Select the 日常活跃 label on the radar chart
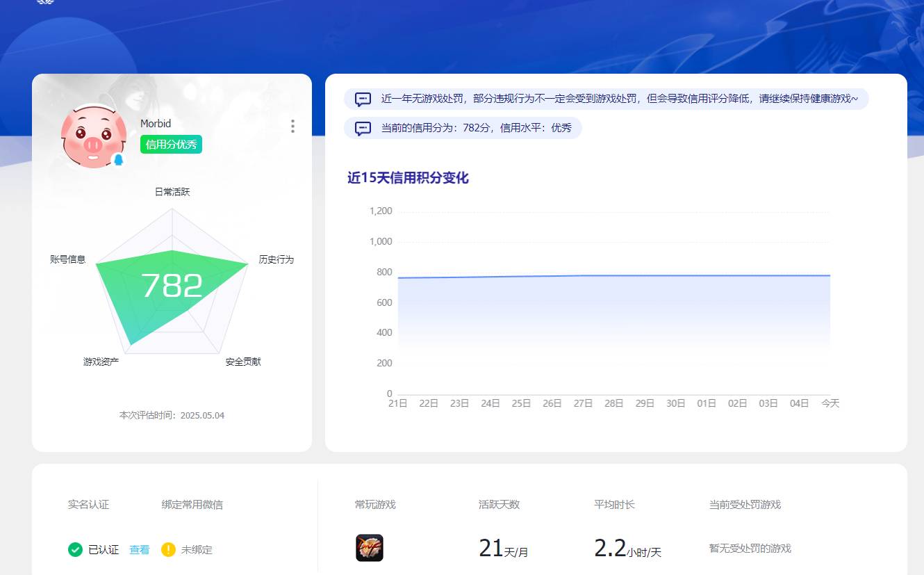 point(171,192)
